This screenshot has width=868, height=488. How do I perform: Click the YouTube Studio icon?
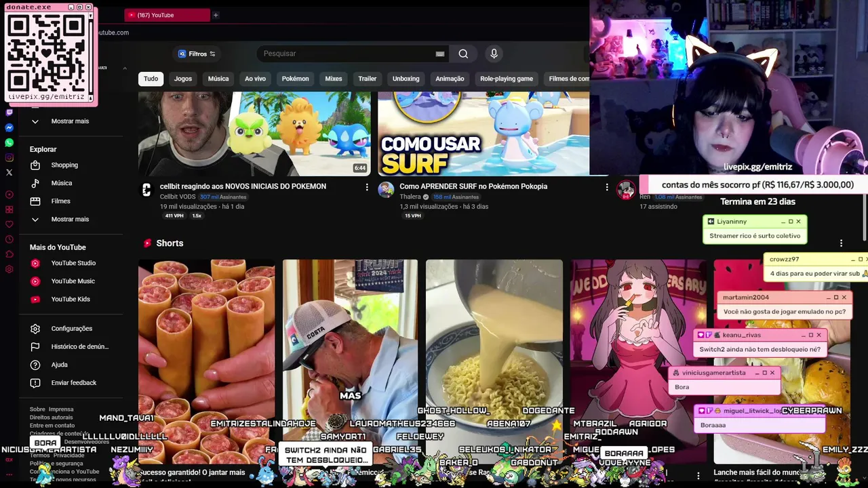coord(35,263)
